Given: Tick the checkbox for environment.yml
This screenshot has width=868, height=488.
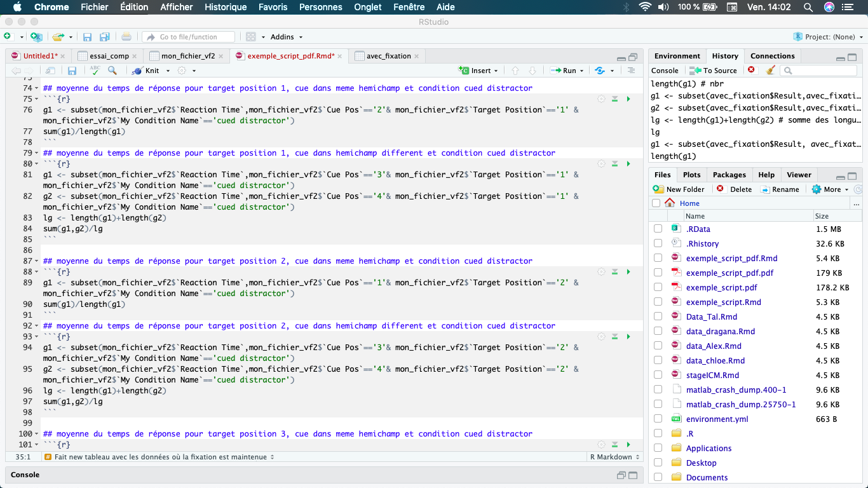Looking at the screenshot, I should point(658,419).
